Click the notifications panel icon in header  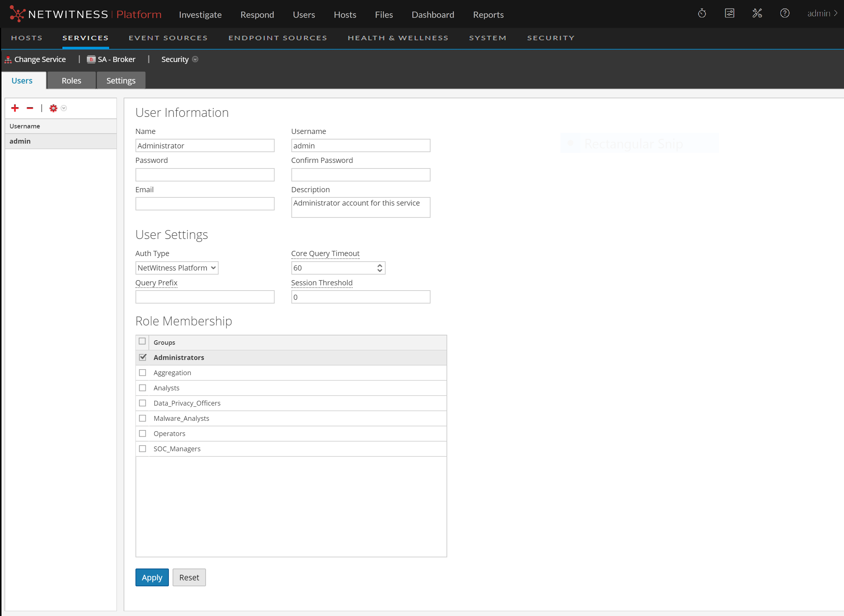click(730, 14)
